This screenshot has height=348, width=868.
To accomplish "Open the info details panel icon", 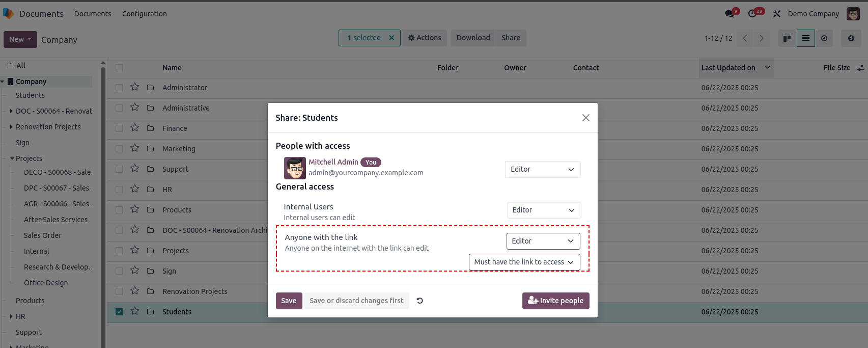I will point(851,38).
